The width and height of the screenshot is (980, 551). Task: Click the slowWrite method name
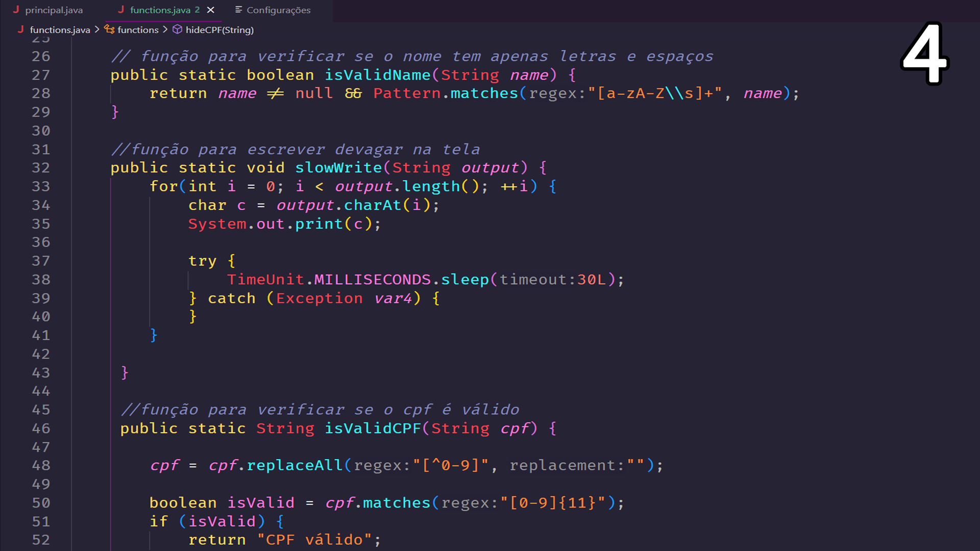pos(339,168)
